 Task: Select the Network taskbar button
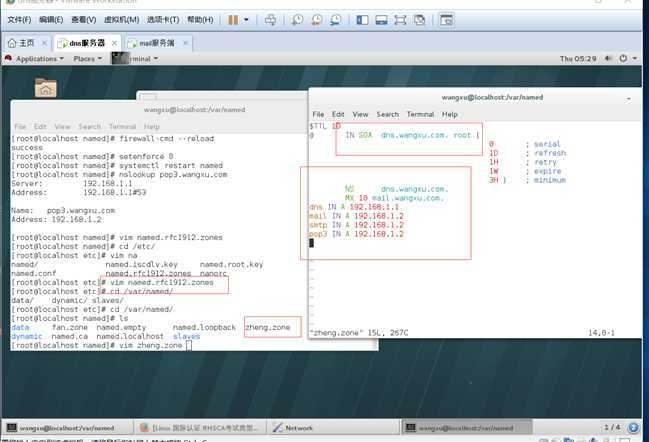click(334, 428)
